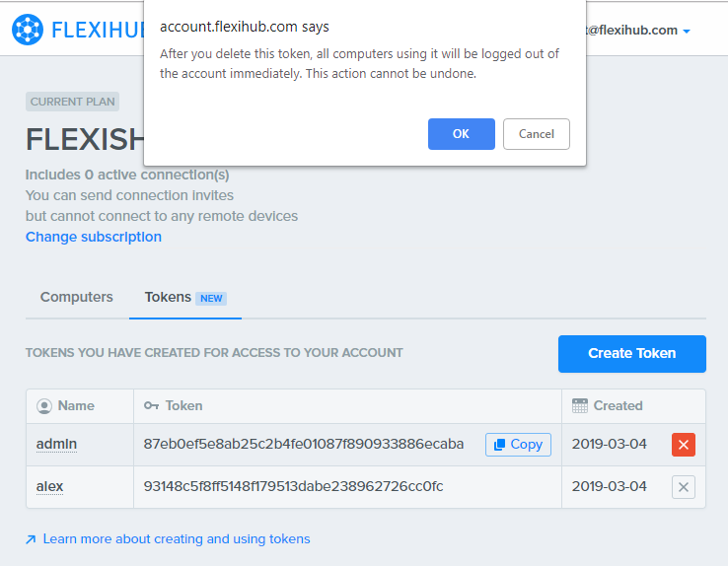Click the account email address text
The width and height of the screenshot is (728, 566).
coord(632,31)
